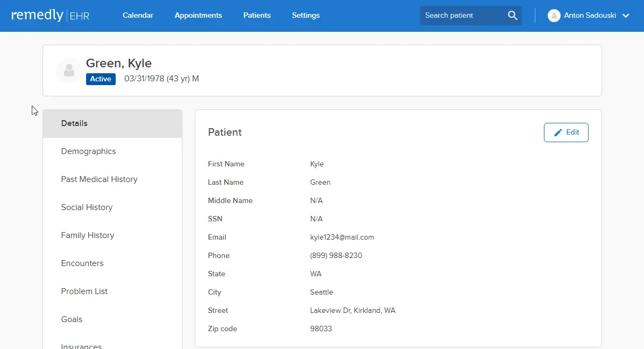This screenshot has height=349, width=644.
Task: Open the Demographics section
Action: coord(112,151)
